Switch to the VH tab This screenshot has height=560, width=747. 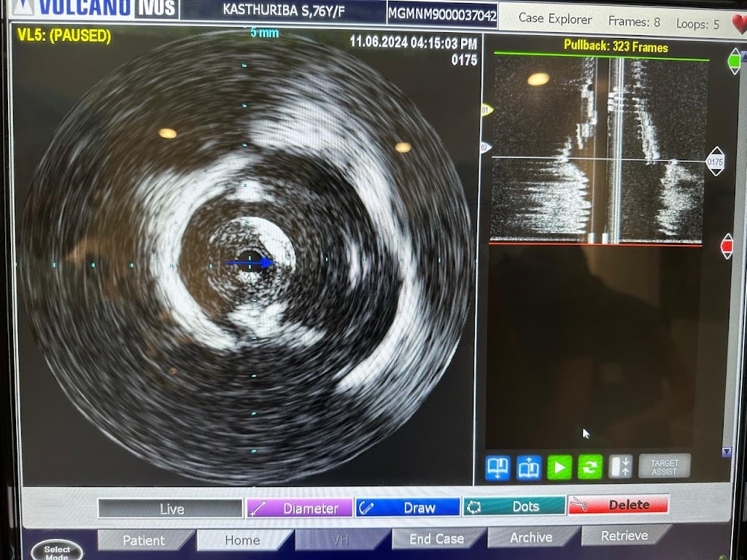tap(340, 539)
